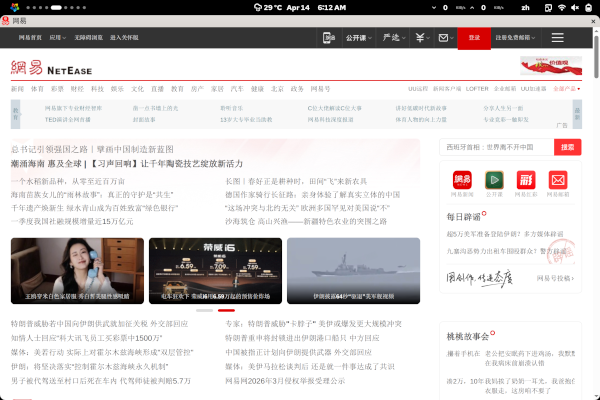
Task: Click the screen share tray icon
Action: (548, 8)
